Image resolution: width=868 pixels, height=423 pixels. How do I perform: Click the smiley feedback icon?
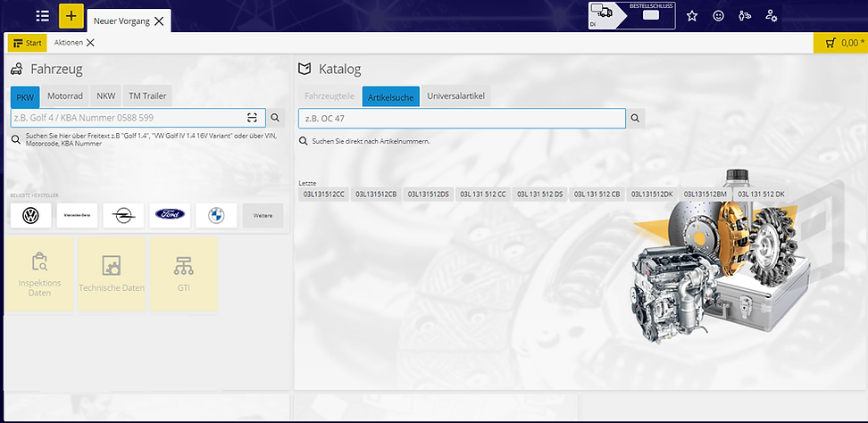pyautogui.click(x=719, y=16)
